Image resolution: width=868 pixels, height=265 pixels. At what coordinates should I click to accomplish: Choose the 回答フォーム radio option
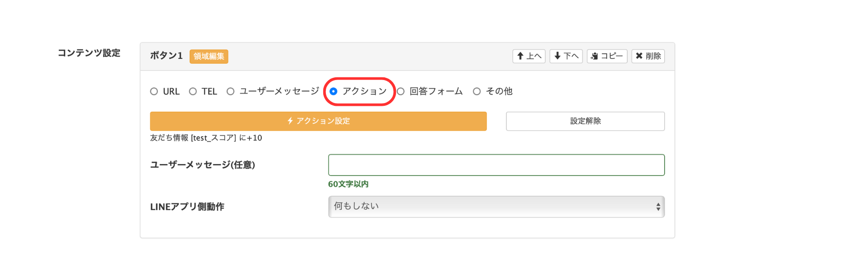(401, 91)
